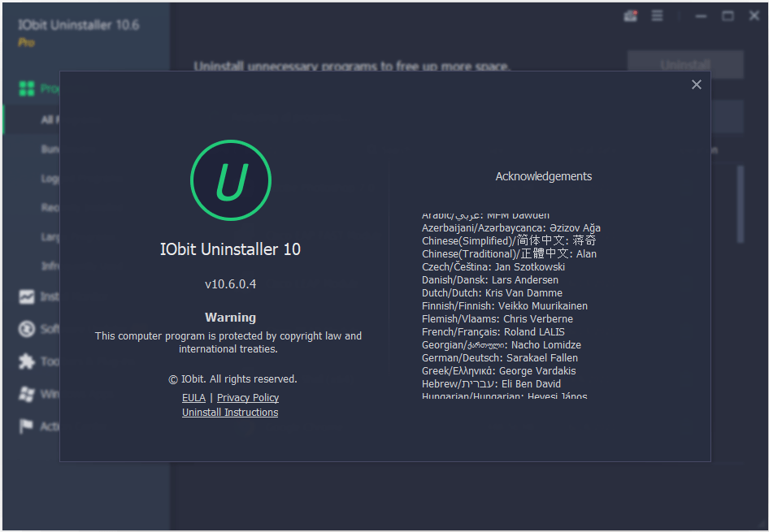This screenshot has width=769, height=532.
Task: Click the Install Monitor icon in sidebar
Action: pyautogui.click(x=27, y=296)
